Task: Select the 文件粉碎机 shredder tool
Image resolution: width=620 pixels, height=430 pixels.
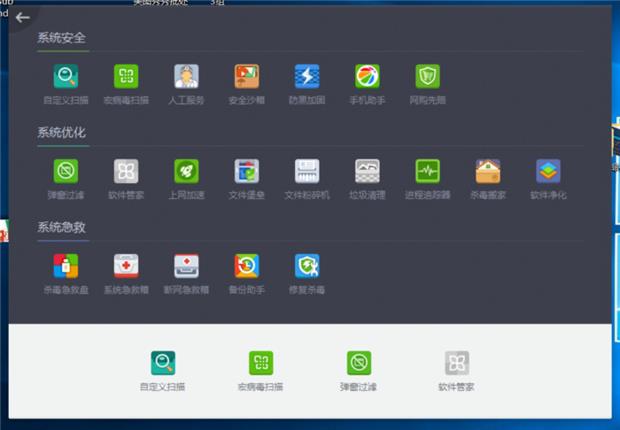Action: pyautogui.click(x=307, y=171)
